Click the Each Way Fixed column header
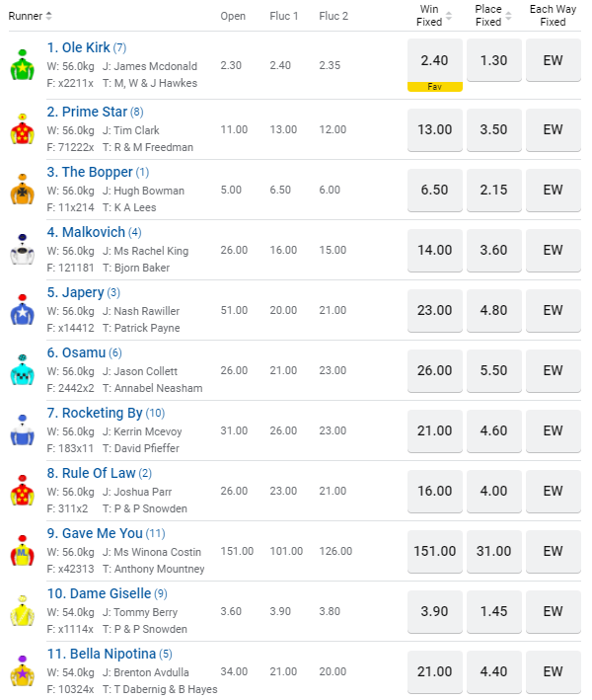Image resolution: width=592 pixels, height=700 pixels. point(553,16)
